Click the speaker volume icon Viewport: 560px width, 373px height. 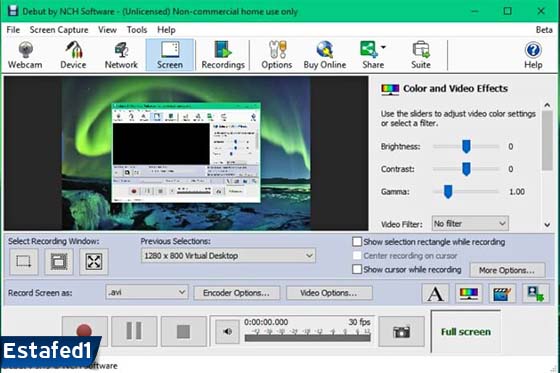228,332
